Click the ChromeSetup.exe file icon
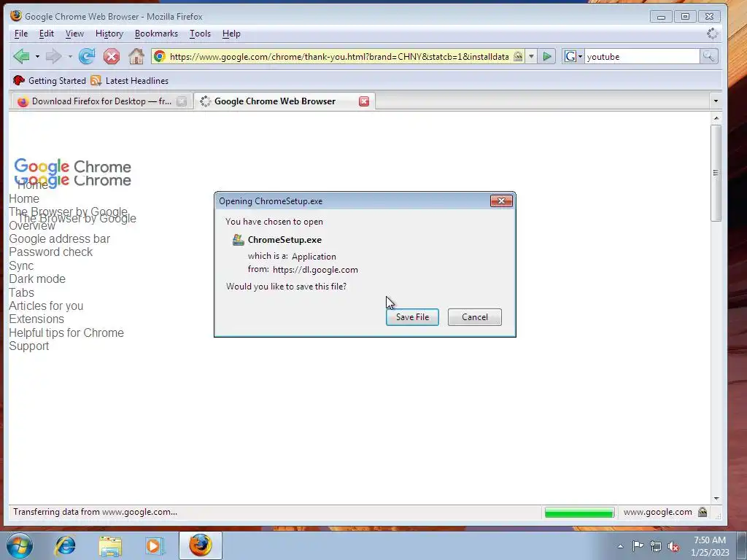This screenshot has width=747, height=560. (x=238, y=239)
